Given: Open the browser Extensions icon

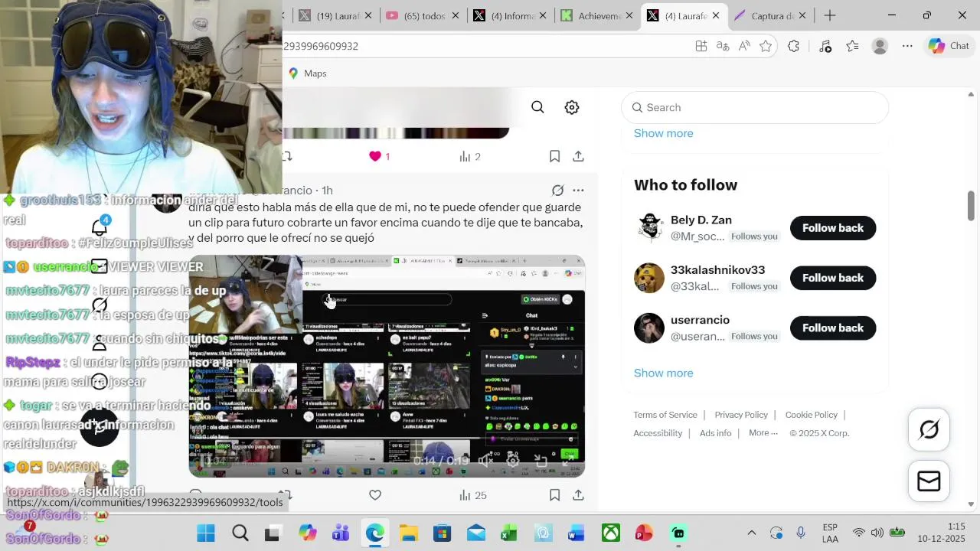Looking at the screenshot, I should (793, 46).
